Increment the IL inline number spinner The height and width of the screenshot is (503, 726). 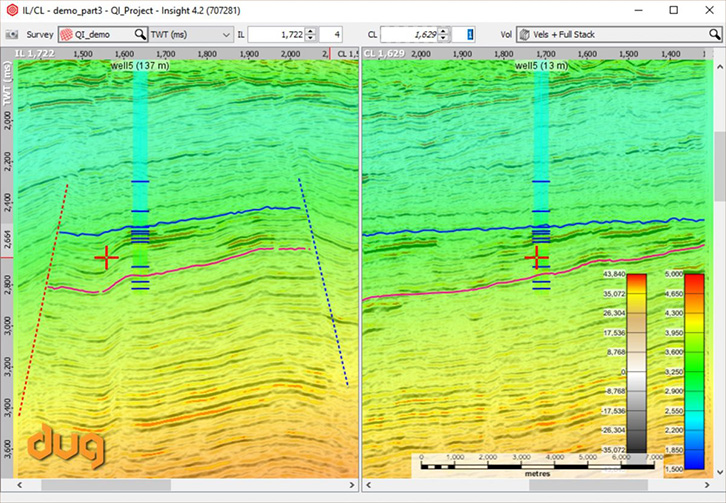pos(311,30)
